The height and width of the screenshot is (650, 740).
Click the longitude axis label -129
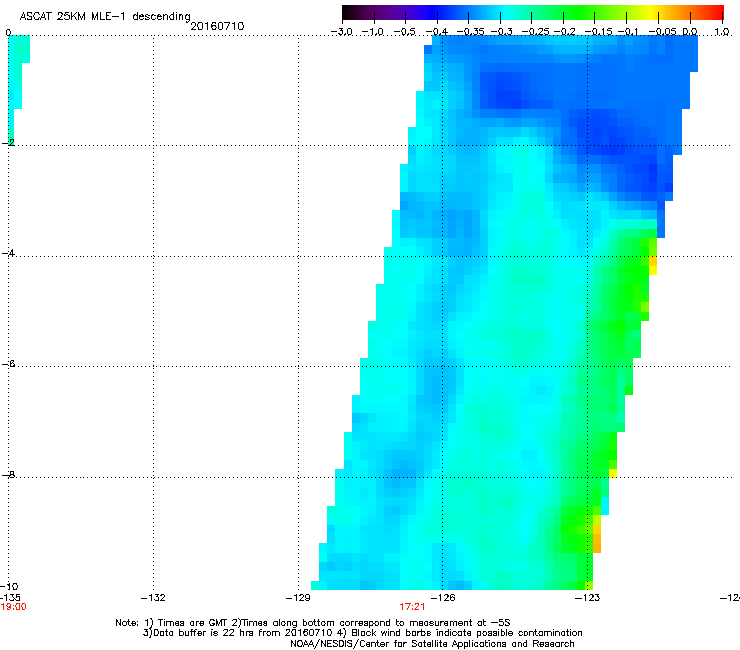tap(298, 598)
